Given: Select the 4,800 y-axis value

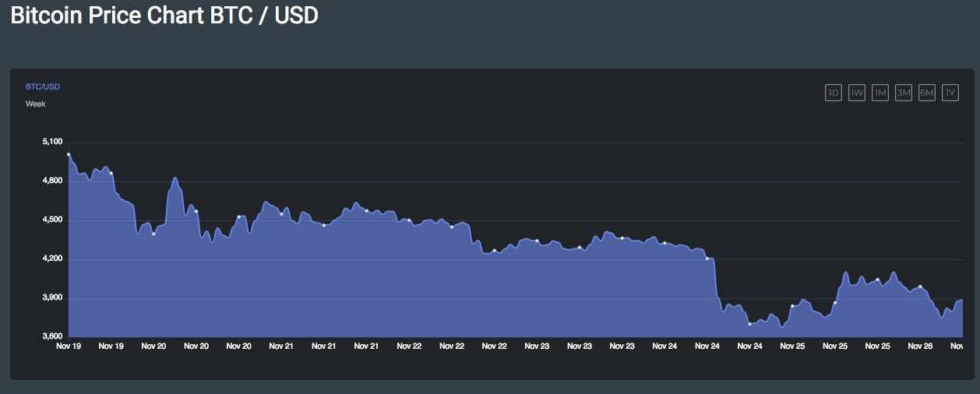Looking at the screenshot, I should click(x=52, y=181).
